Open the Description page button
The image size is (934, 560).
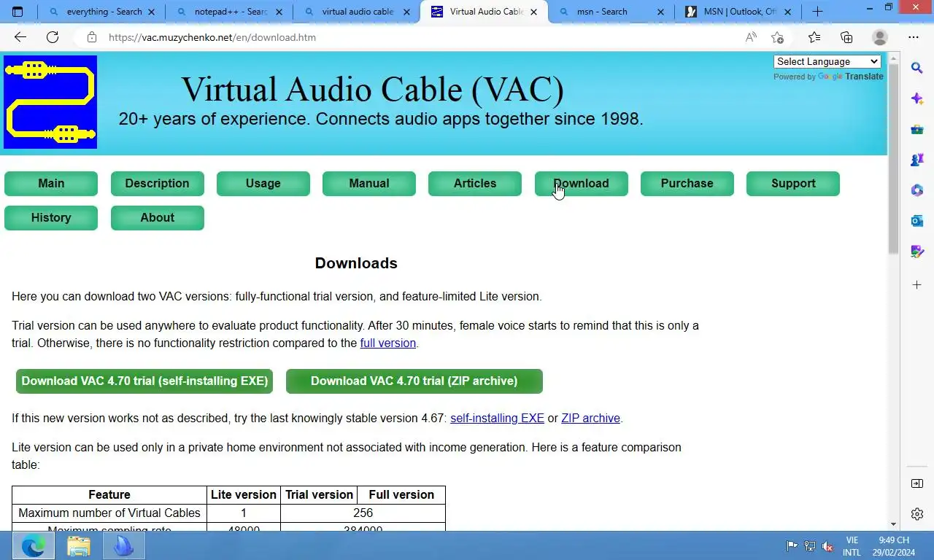[x=157, y=184]
